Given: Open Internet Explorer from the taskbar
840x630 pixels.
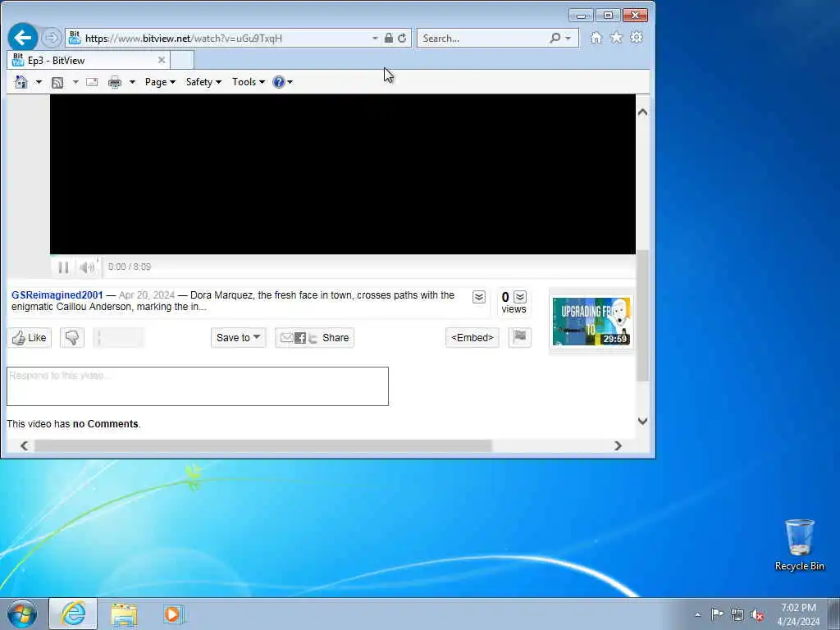Looking at the screenshot, I should coord(73,614).
